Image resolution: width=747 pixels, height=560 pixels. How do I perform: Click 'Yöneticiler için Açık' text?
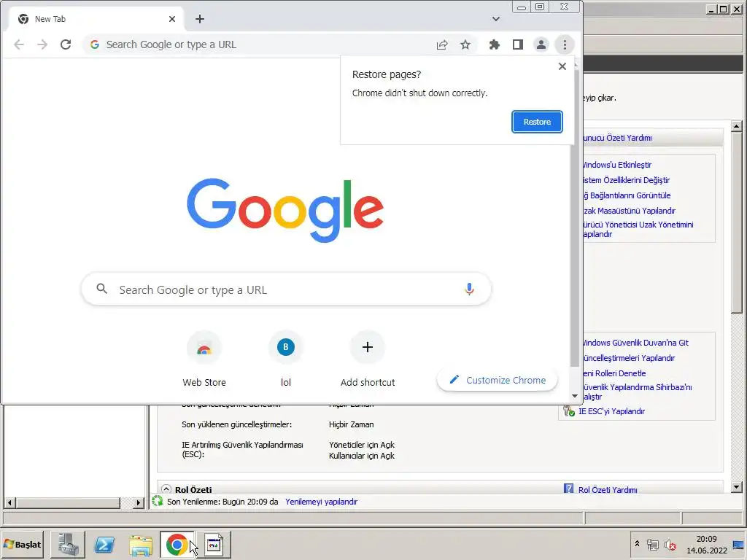362,445
